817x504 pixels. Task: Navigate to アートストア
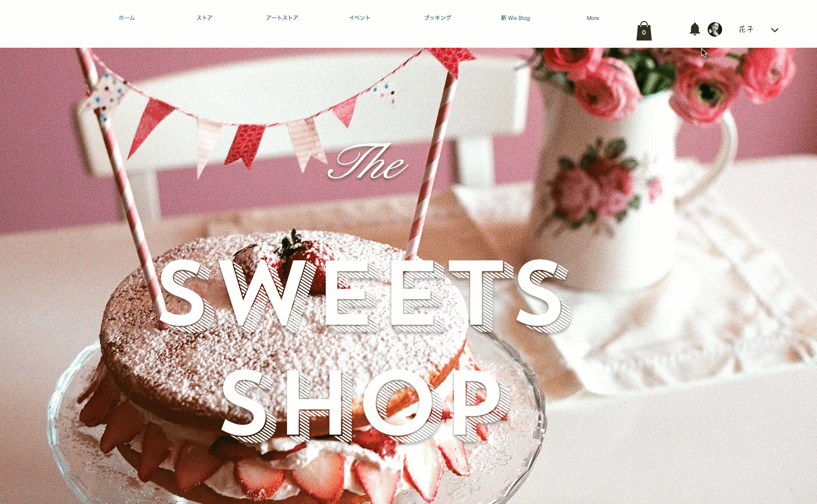[x=282, y=18]
